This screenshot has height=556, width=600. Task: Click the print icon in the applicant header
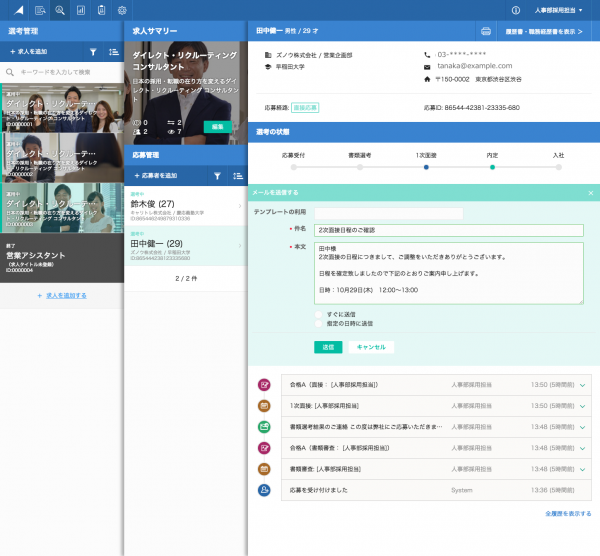[x=486, y=31]
